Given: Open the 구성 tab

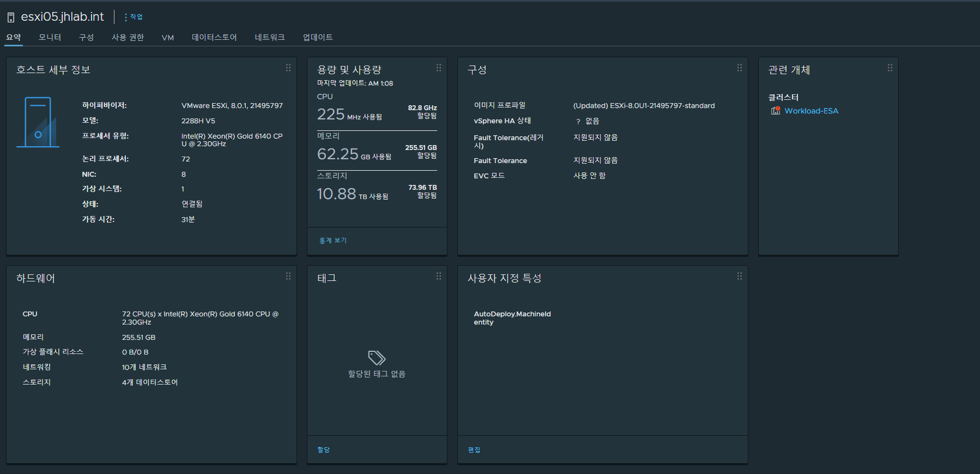Looking at the screenshot, I should [x=86, y=37].
